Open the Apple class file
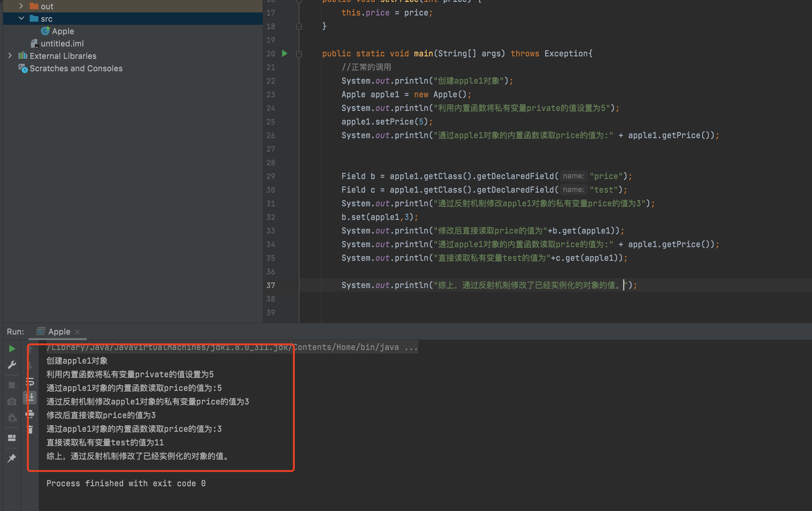Viewport: 812px width, 511px height. pyautogui.click(x=63, y=31)
